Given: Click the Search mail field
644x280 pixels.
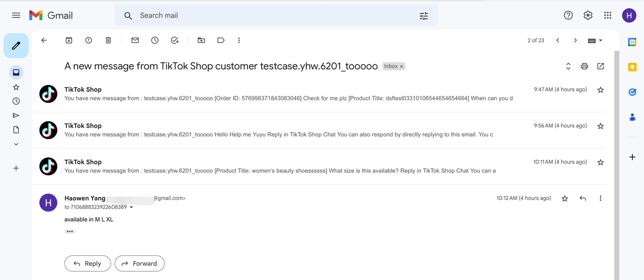Looking at the screenshot, I should [x=272, y=16].
